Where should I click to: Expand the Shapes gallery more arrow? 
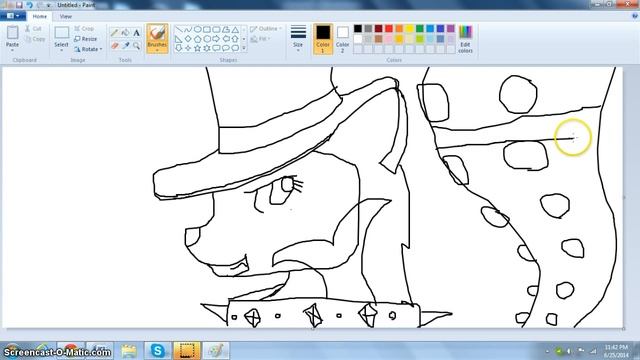coord(244,48)
